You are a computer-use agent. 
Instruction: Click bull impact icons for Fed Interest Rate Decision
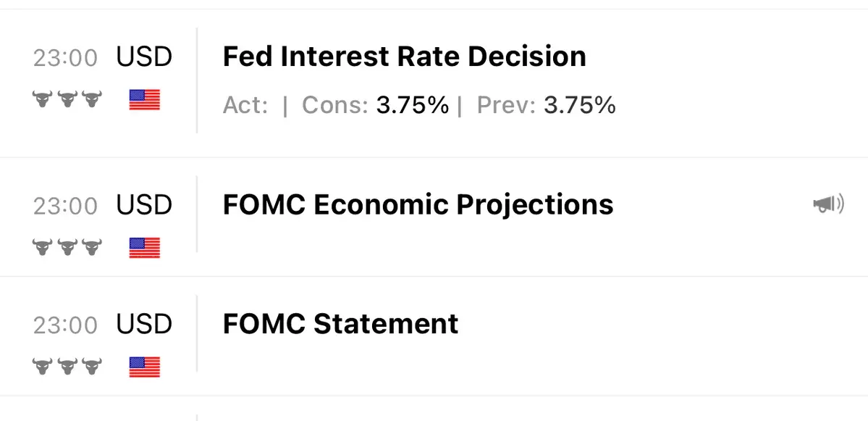pyautogui.click(x=67, y=99)
